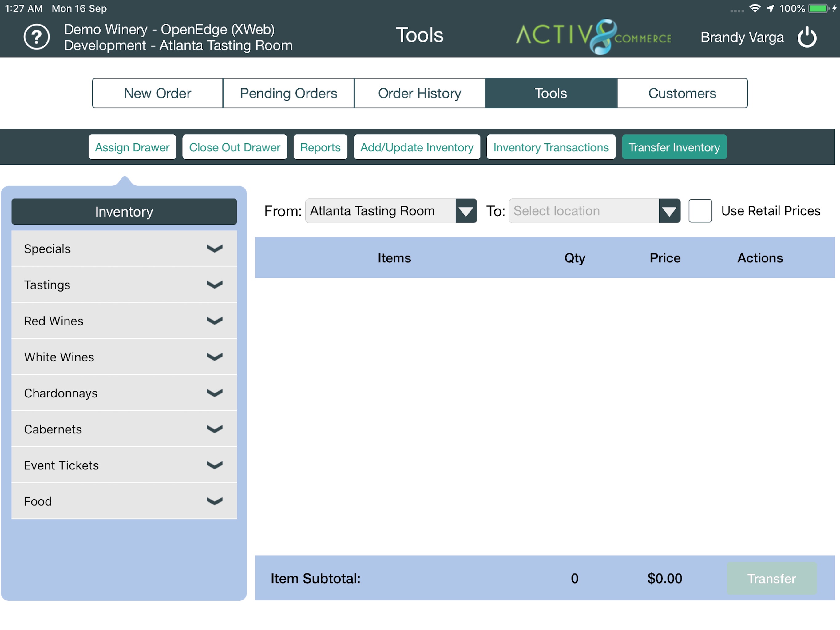Expand the Event Tickets category
Viewport: 840px width, 630px height.
pyautogui.click(x=124, y=465)
